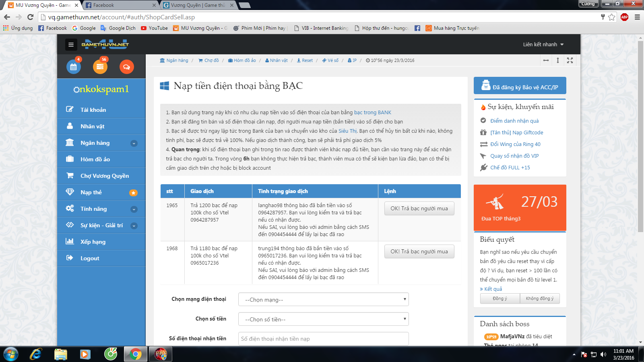Confirm payment for transaction 1965
The image size is (644, 362).
click(419, 208)
